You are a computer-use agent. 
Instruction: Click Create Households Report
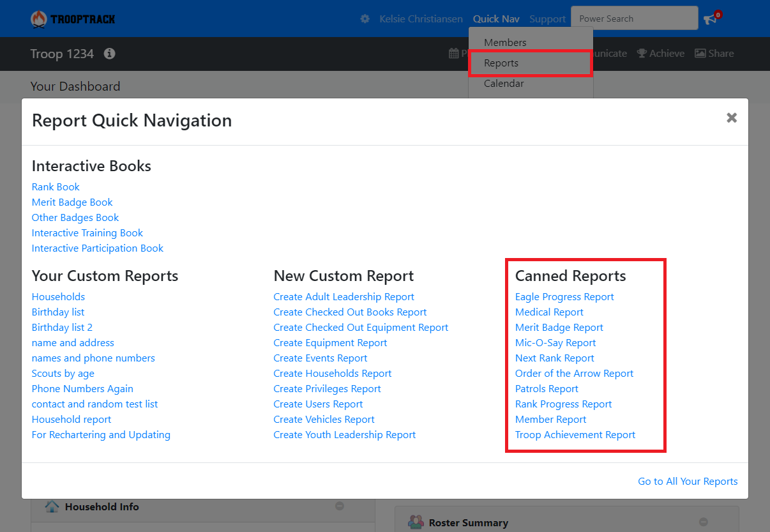point(333,374)
